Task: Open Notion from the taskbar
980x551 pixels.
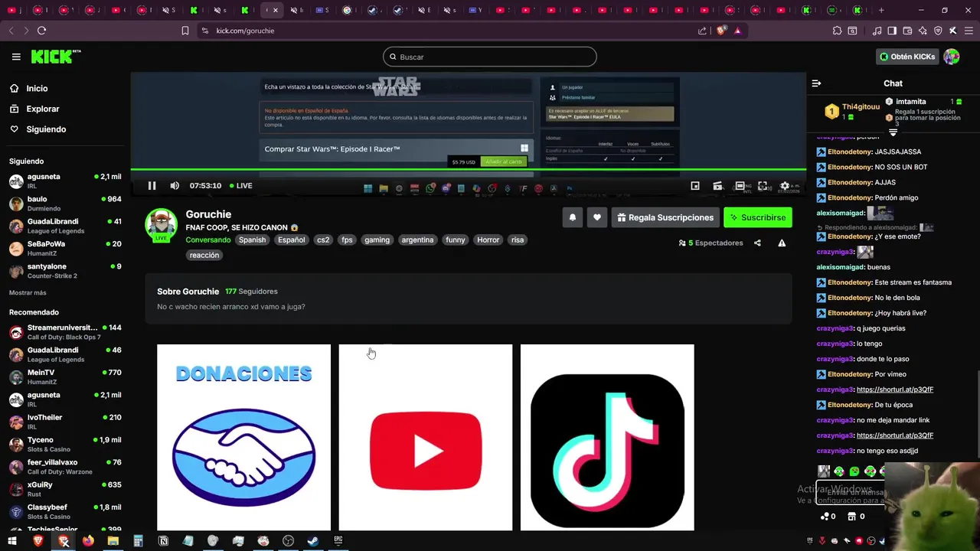Action: click(163, 541)
